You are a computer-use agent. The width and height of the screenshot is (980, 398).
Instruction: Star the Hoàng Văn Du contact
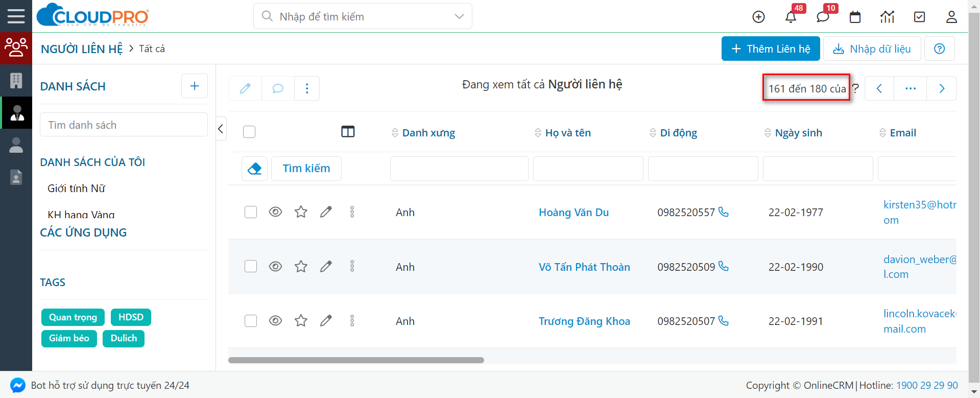point(301,212)
